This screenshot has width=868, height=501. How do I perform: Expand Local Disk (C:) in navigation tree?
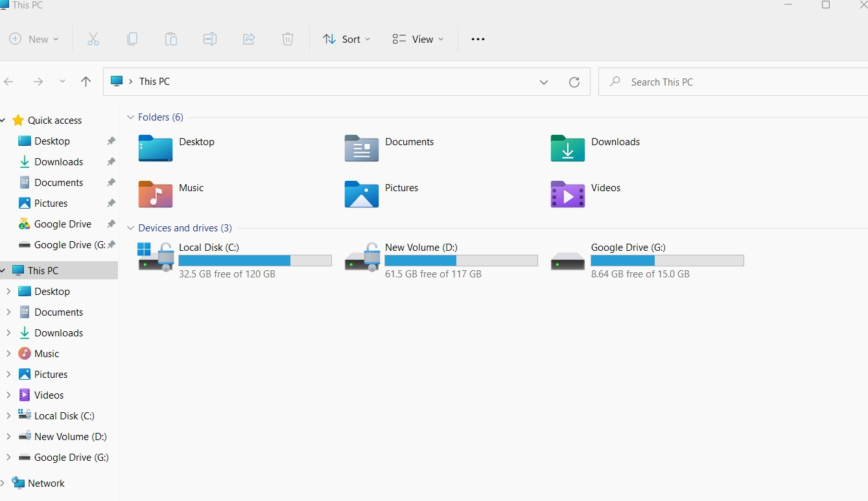(x=8, y=416)
